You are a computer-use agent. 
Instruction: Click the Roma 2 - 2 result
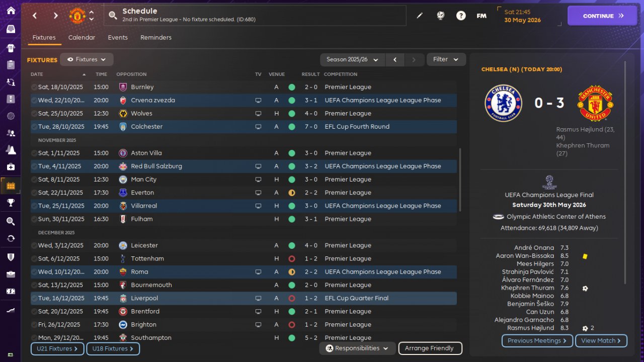(311, 272)
